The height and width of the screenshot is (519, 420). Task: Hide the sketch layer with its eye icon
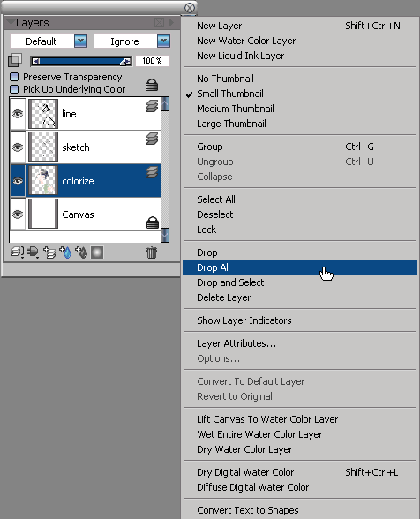click(x=18, y=147)
